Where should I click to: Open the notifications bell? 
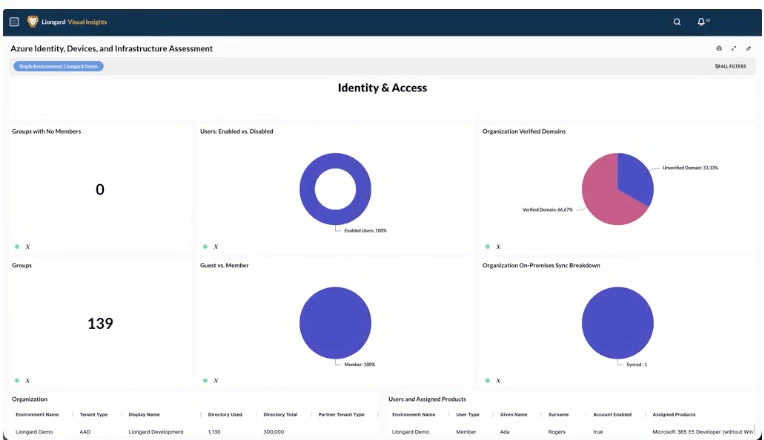coord(701,21)
